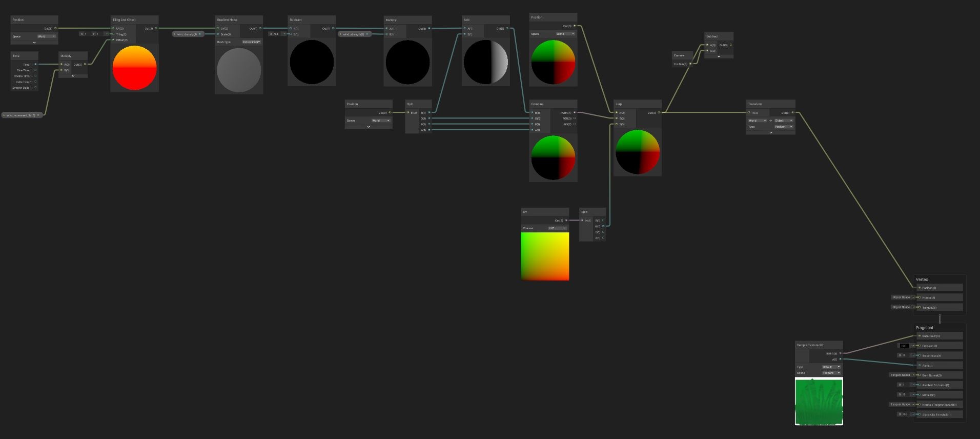This screenshot has height=439, width=980.
Task: Open the HDR Emission color swatch
Action: [904, 346]
